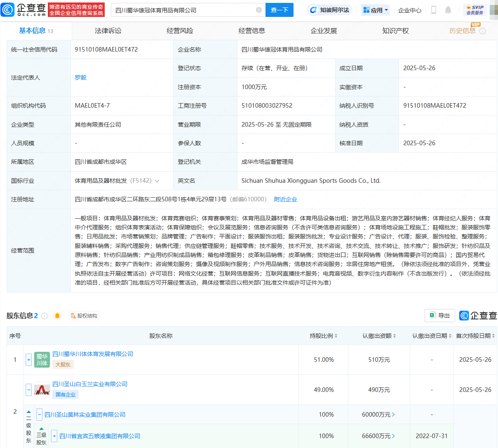Screen dimensions: 498x448
Task: Open the 历史信息 VIP tab
Action: tap(462, 31)
